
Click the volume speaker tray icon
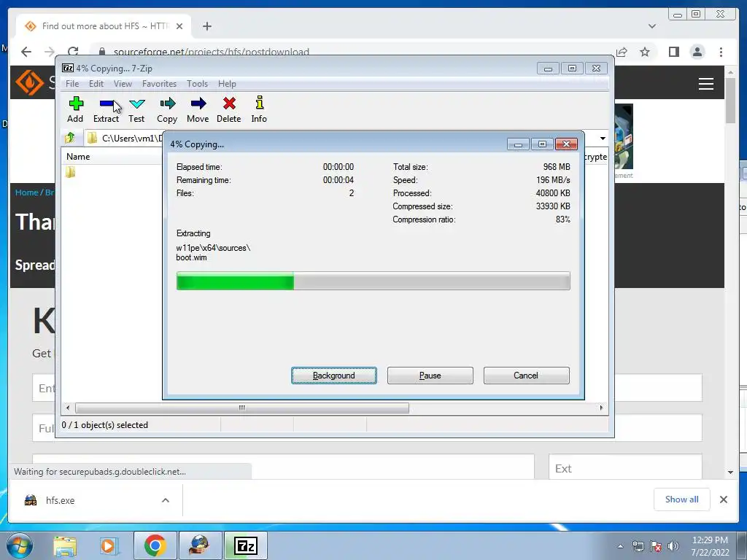click(x=673, y=546)
